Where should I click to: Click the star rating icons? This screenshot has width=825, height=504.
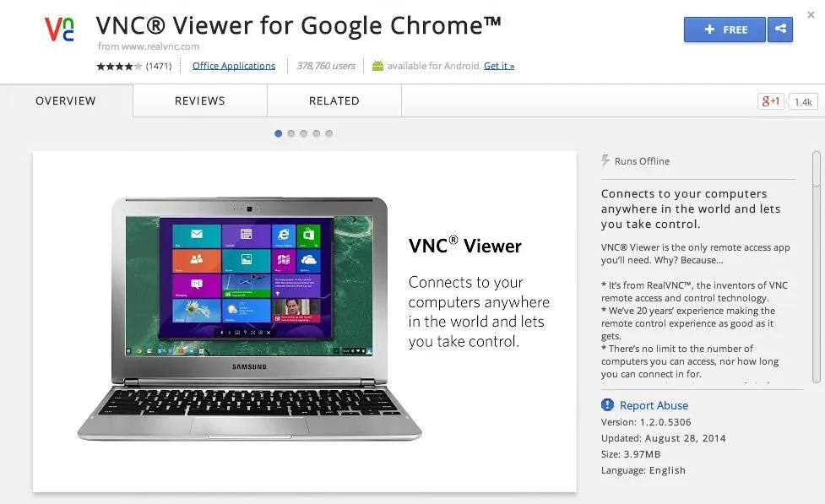click(x=119, y=67)
